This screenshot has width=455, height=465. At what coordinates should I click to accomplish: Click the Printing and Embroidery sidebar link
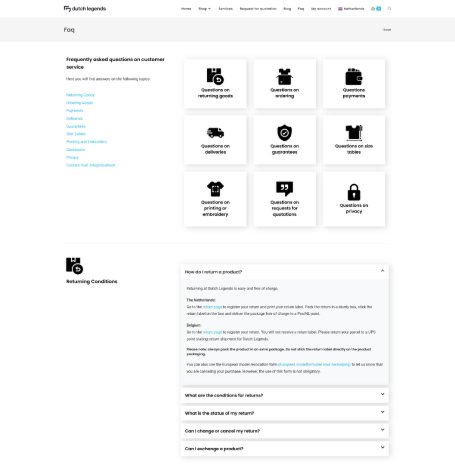86,142
